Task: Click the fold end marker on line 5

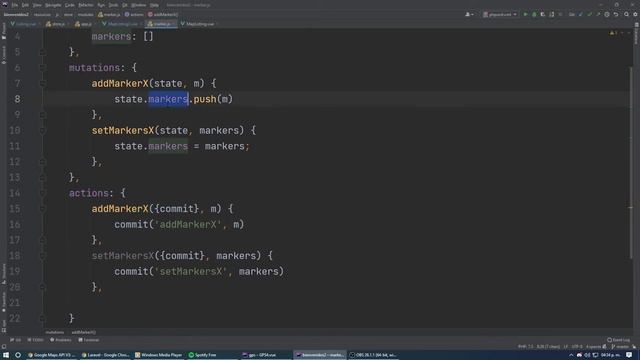Action: pos(42,52)
